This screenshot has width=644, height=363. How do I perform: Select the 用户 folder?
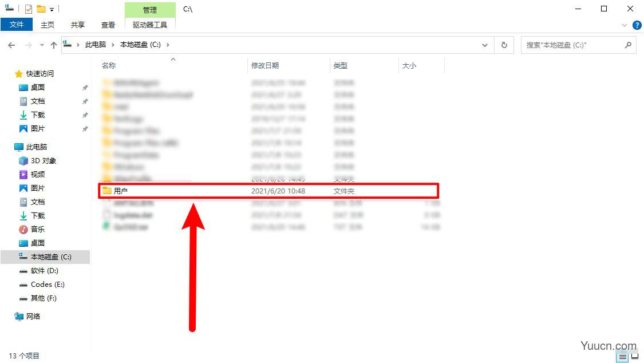coord(268,191)
